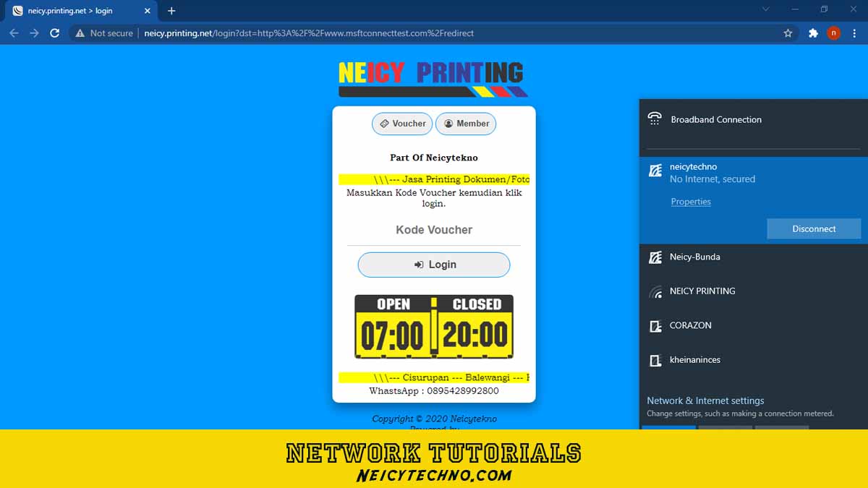
Task: Click the browser forward arrow
Action: (x=34, y=33)
